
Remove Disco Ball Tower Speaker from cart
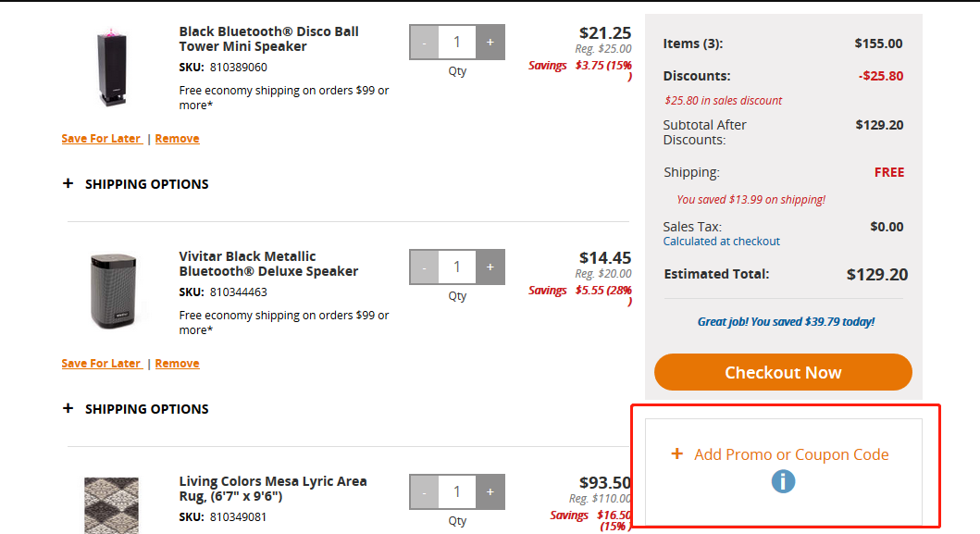pos(177,138)
